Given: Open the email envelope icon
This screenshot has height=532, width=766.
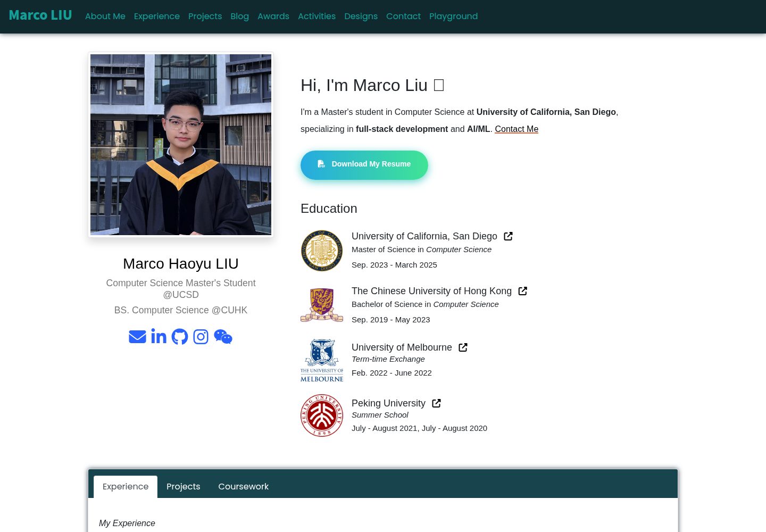Looking at the screenshot, I should point(137,337).
